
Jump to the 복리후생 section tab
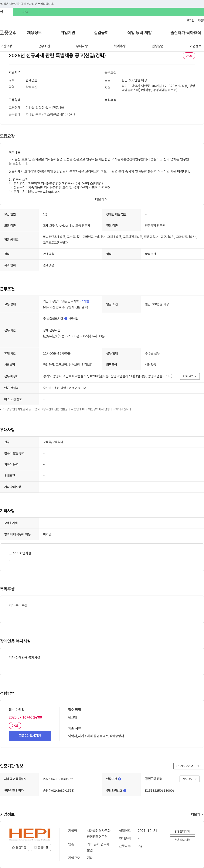(120, 46)
